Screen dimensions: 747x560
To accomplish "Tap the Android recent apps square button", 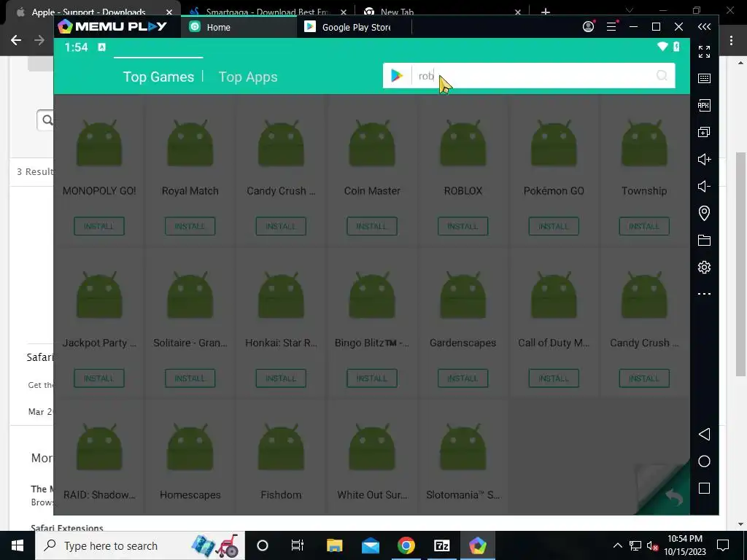I will pos(704,488).
